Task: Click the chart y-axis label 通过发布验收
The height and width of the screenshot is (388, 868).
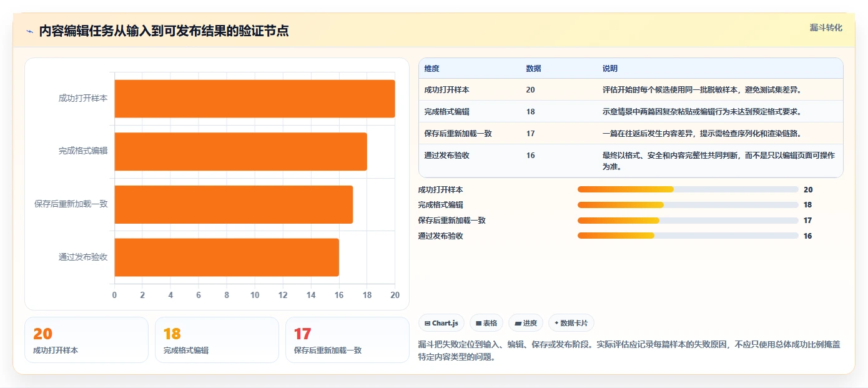Action: (83, 257)
